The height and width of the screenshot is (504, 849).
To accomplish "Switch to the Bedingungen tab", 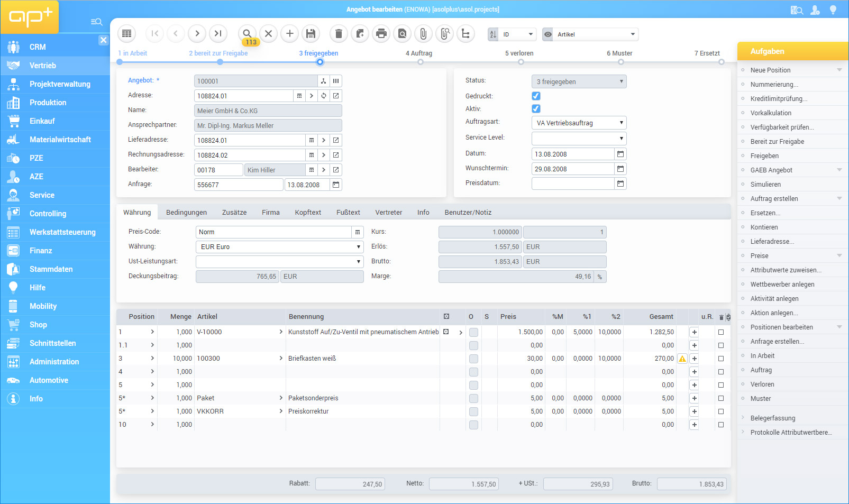I will tap(186, 213).
